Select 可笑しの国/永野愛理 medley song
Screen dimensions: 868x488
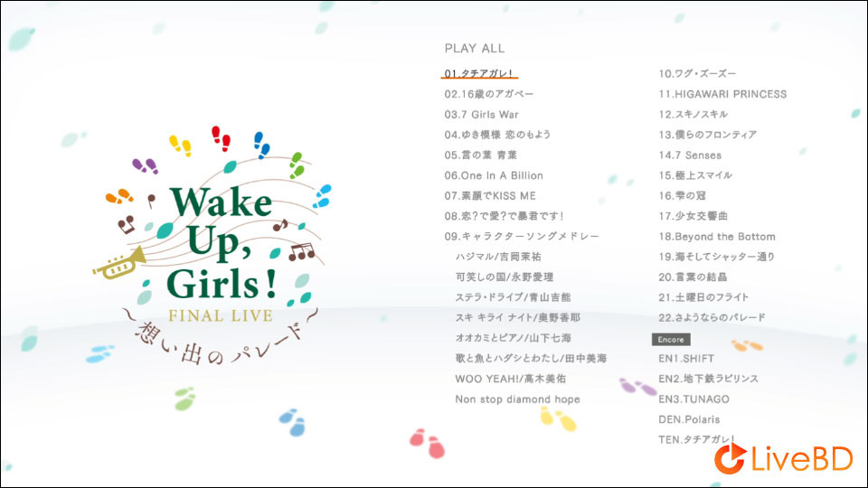pyautogui.click(x=505, y=277)
